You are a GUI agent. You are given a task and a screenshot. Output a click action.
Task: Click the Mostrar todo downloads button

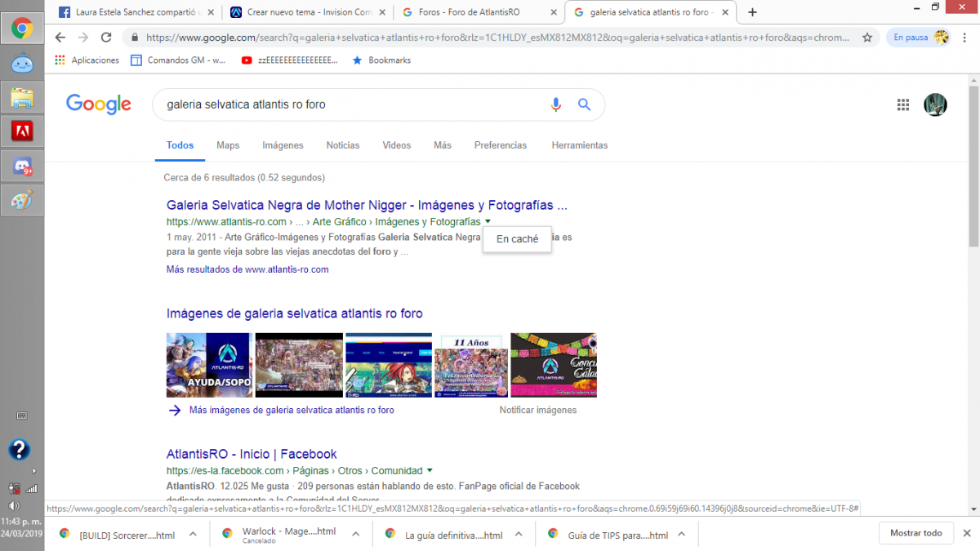[x=915, y=533]
